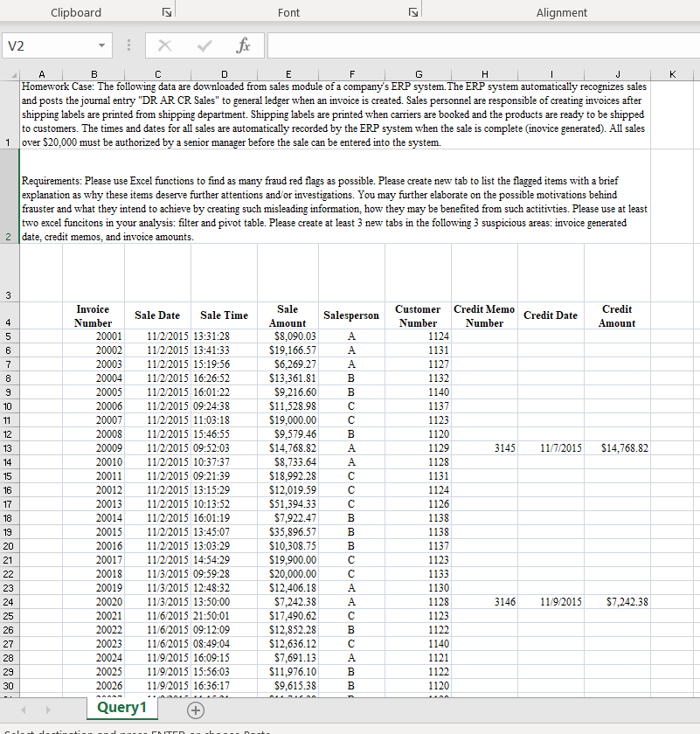Click the Select All corner triangle
This screenshot has height=734, width=700.
pyautogui.click(x=14, y=75)
